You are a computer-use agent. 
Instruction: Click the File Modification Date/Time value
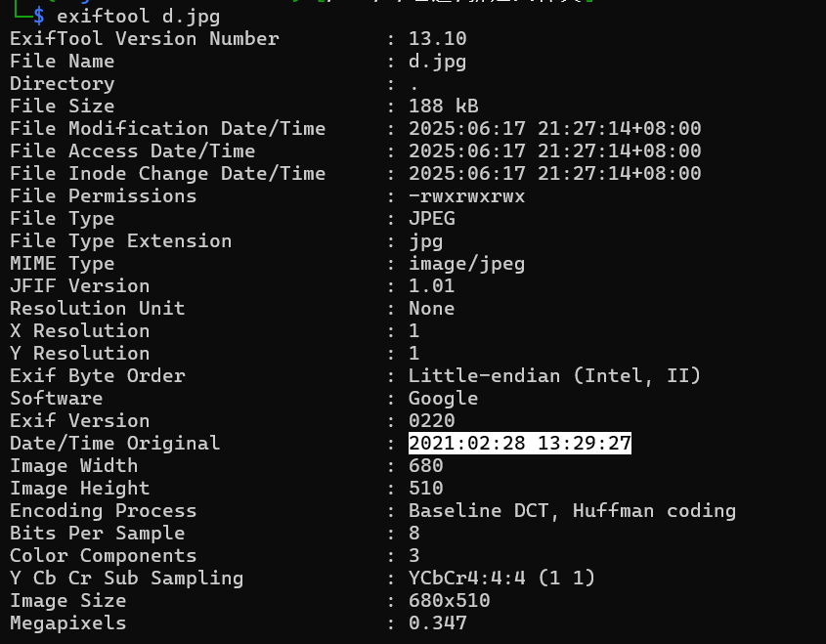pyautogui.click(x=554, y=129)
